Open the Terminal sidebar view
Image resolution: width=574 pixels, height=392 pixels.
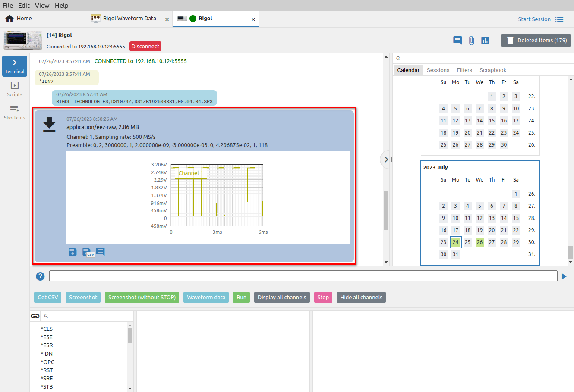(15, 66)
